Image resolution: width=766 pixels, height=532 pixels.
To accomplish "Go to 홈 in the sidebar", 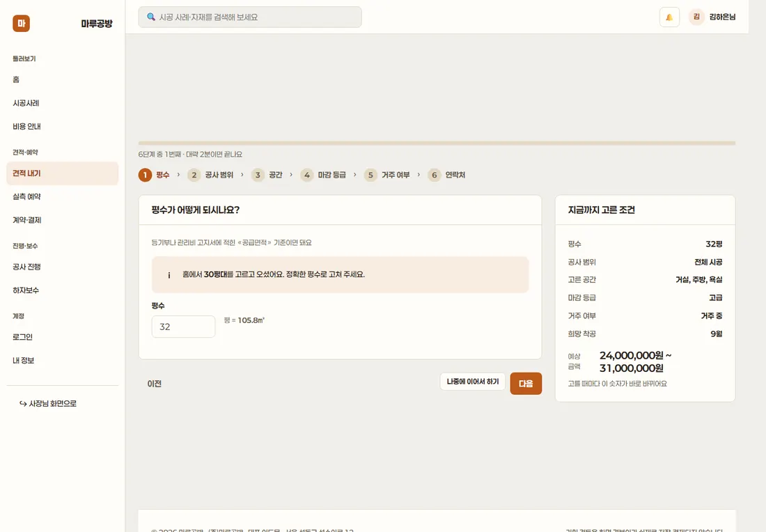I will [x=63, y=79].
